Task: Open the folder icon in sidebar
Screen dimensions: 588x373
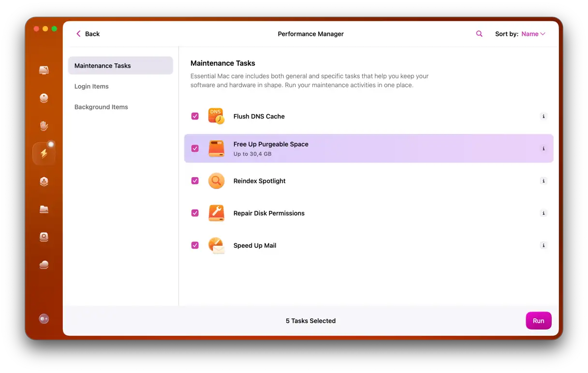Action: tap(44, 209)
